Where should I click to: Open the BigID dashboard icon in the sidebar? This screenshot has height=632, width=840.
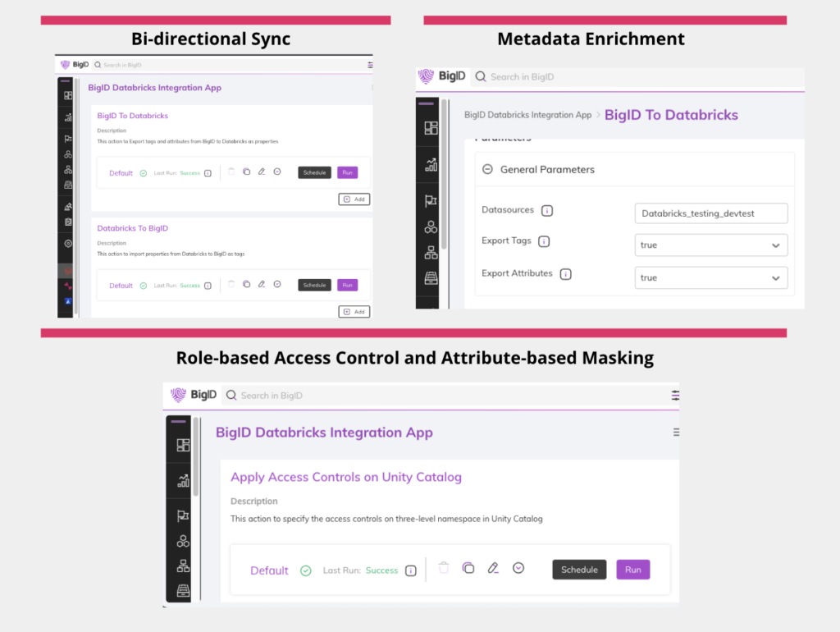[x=182, y=443]
